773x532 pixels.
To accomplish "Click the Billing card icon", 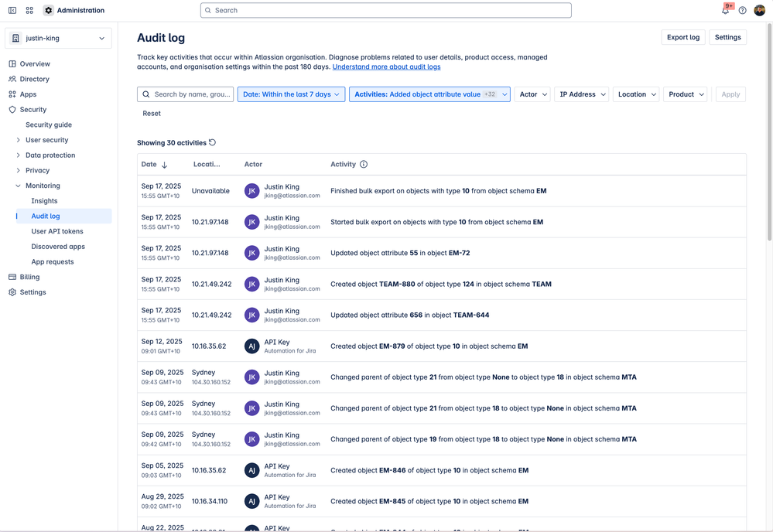I will tap(12, 277).
